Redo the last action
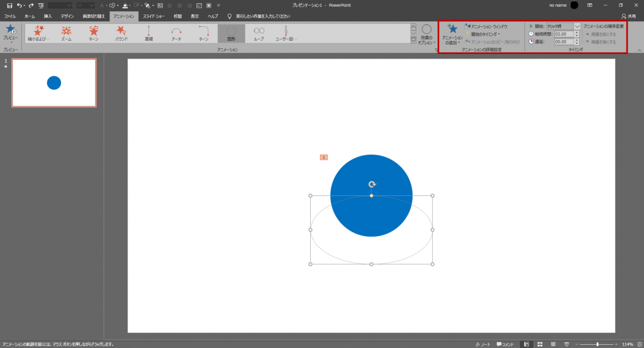644x348 pixels. pyautogui.click(x=31, y=5)
